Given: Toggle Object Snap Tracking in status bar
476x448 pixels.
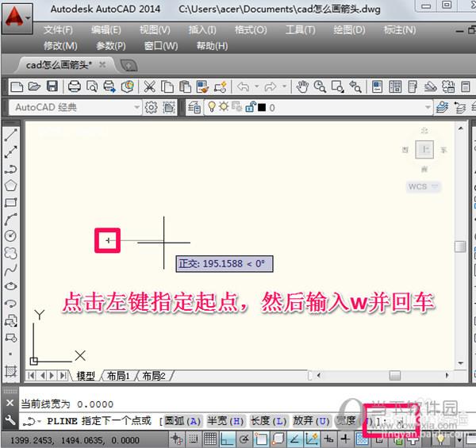Looking at the screenshot, I should (x=295, y=439).
